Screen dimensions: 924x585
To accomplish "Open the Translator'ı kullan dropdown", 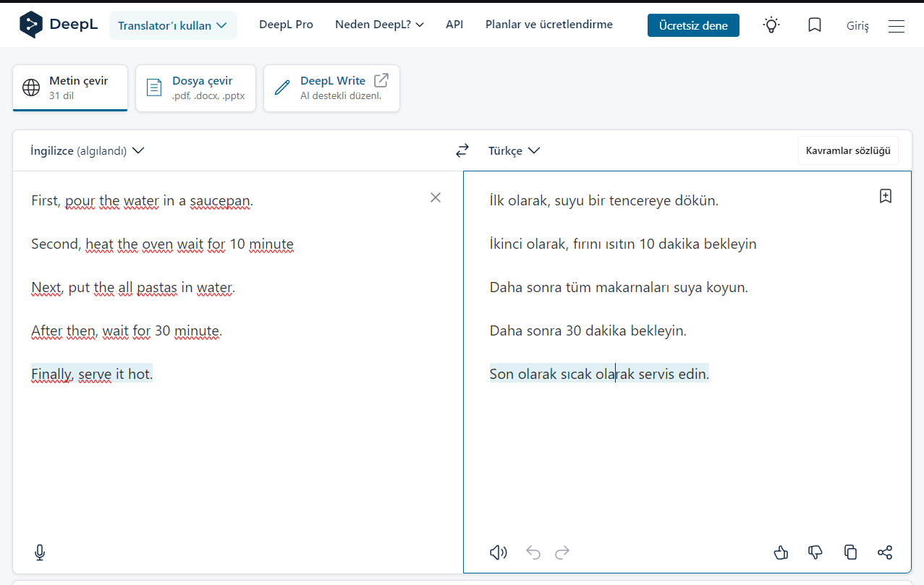I will click(173, 25).
